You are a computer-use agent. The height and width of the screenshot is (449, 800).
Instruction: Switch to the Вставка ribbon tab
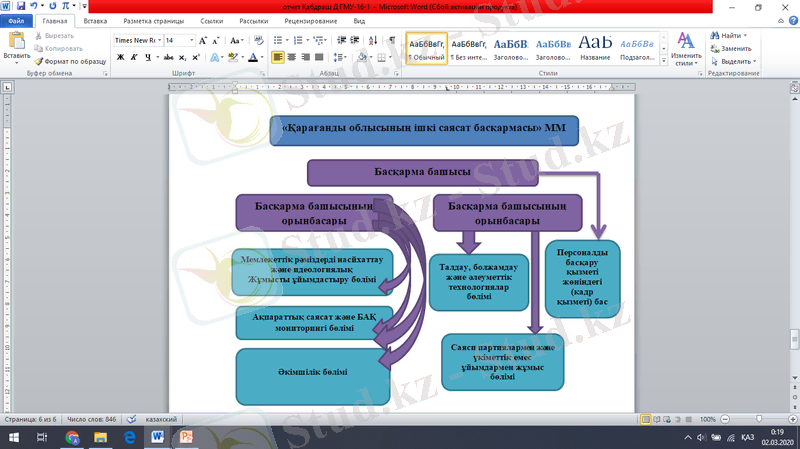(96, 20)
